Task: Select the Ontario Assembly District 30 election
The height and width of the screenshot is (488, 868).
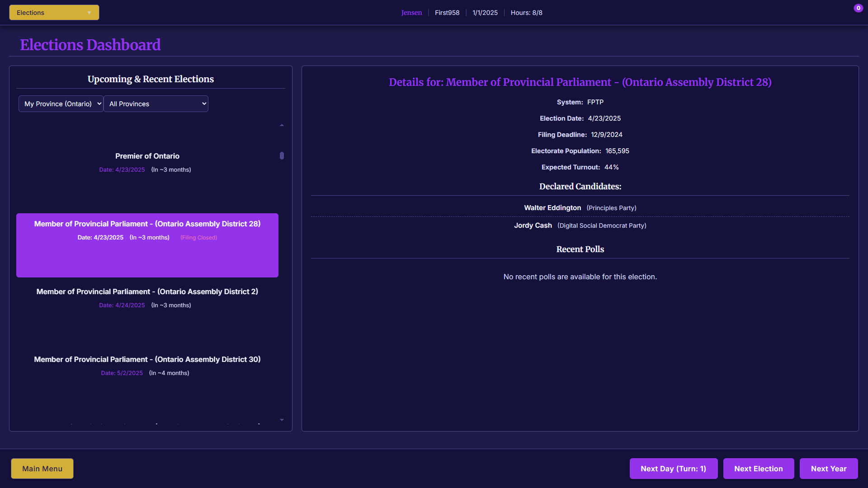Action: 147,365
